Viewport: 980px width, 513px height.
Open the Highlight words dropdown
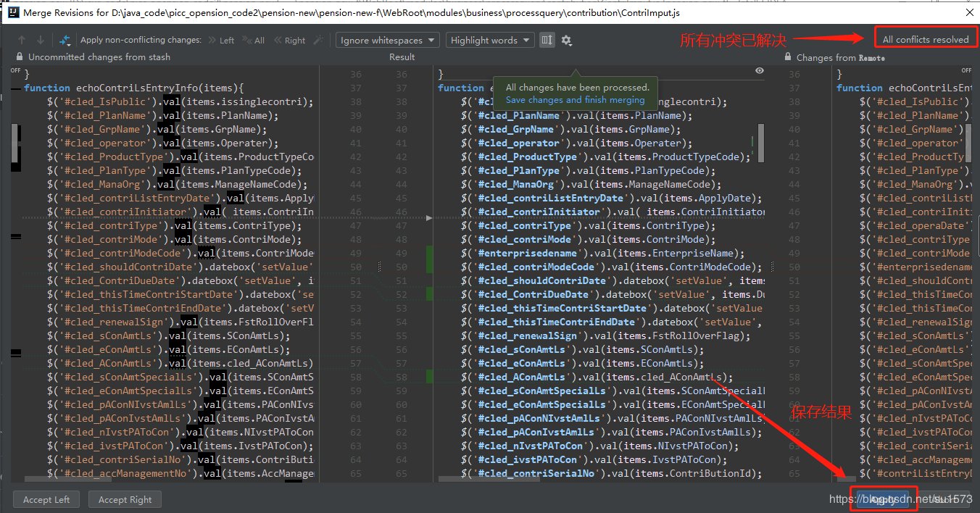pos(490,41)
